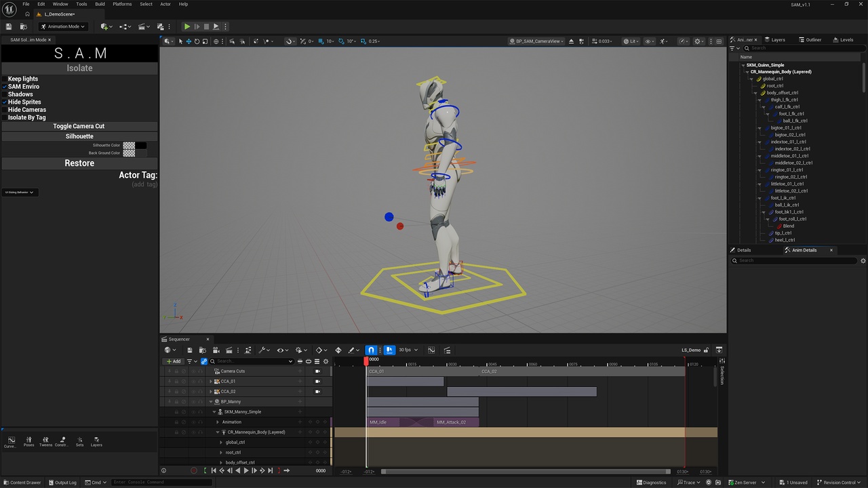868x488 pixels.
Task: Open the Lit view mode dropdown
Action: tap(631, 41)
